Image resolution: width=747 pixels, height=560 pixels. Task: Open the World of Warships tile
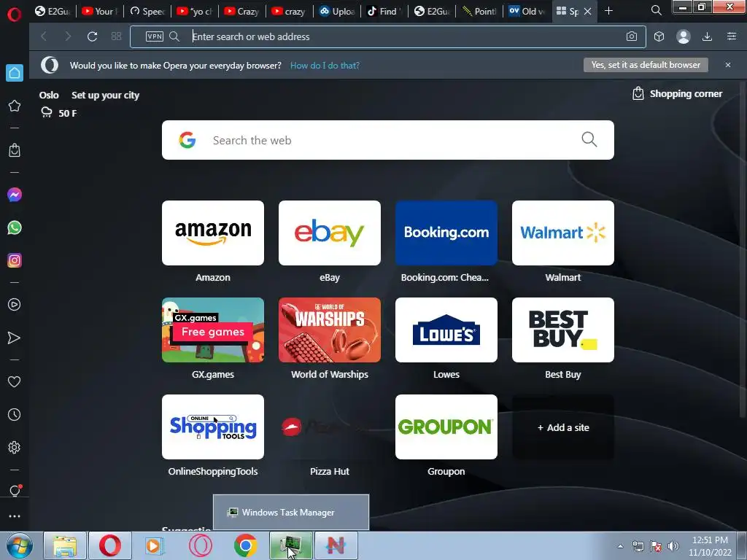[330, 330]
